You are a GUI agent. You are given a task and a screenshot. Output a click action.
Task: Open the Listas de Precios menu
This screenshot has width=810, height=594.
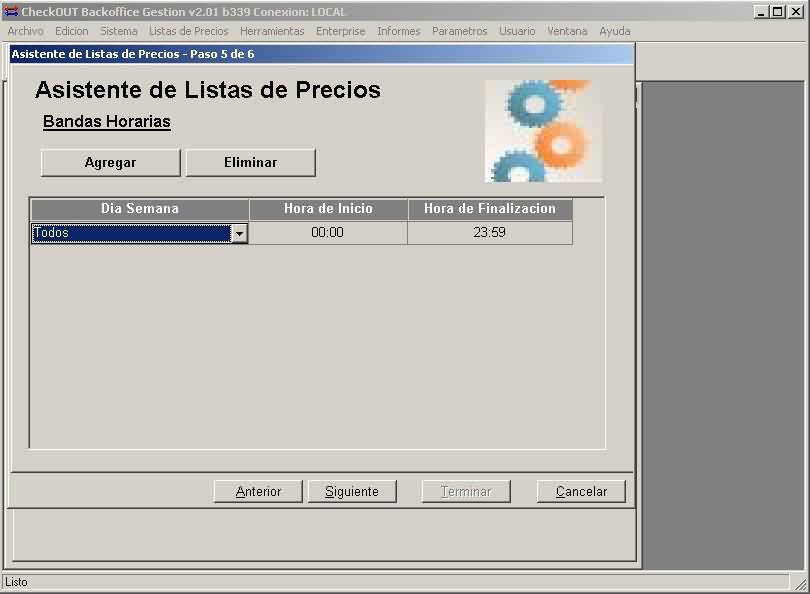tap(189, 31)
